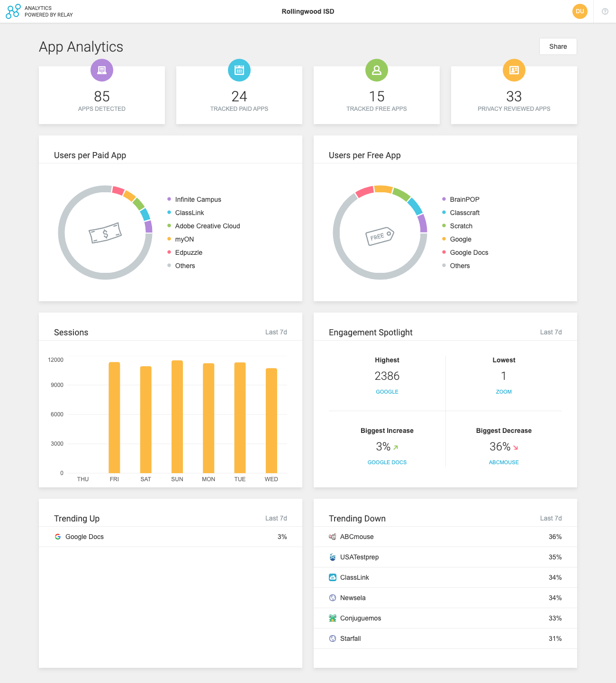
Task: Open the Last 7d filter on Engagement Spotlight
Action: pyautogui.click(x=551, y=333)
